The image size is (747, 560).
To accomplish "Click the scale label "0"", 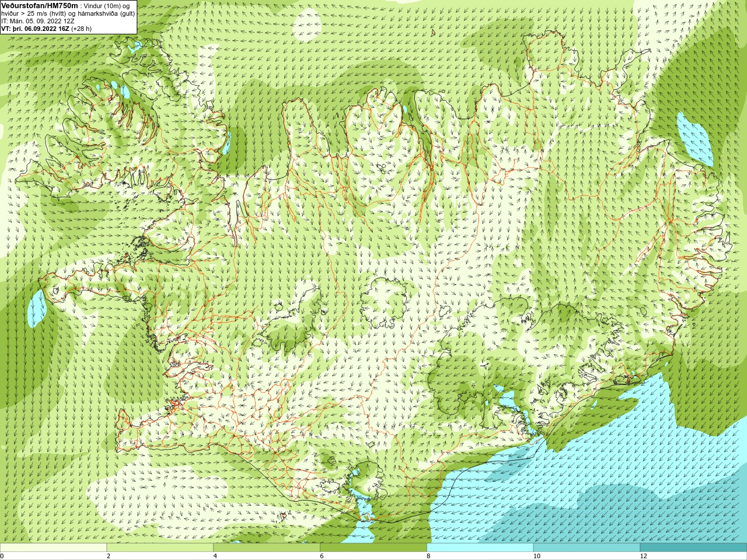I will coord(2,556).
